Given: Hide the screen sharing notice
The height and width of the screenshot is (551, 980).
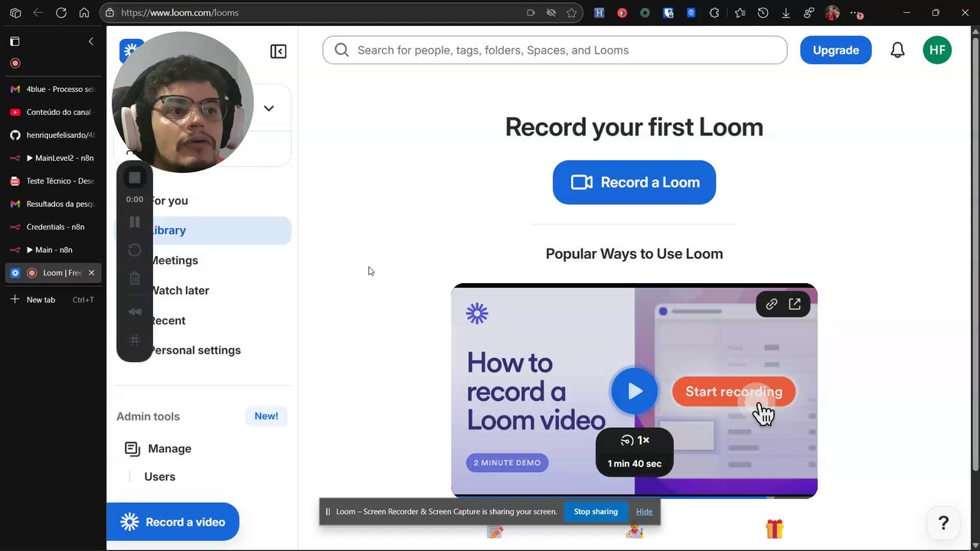Looking at the screenshot, I should tap(644, 512).
